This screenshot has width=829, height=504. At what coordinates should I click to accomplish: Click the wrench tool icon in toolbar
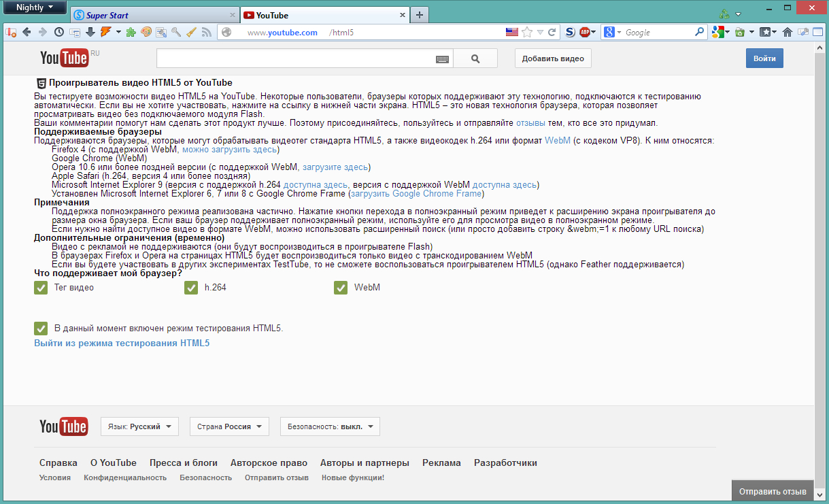pyautogui.click(x=176, y=32)
